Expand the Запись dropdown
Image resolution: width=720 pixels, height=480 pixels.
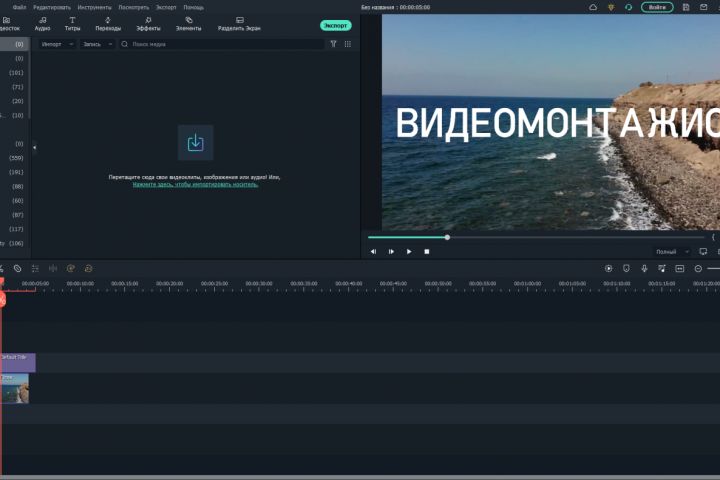click(97, 44)
